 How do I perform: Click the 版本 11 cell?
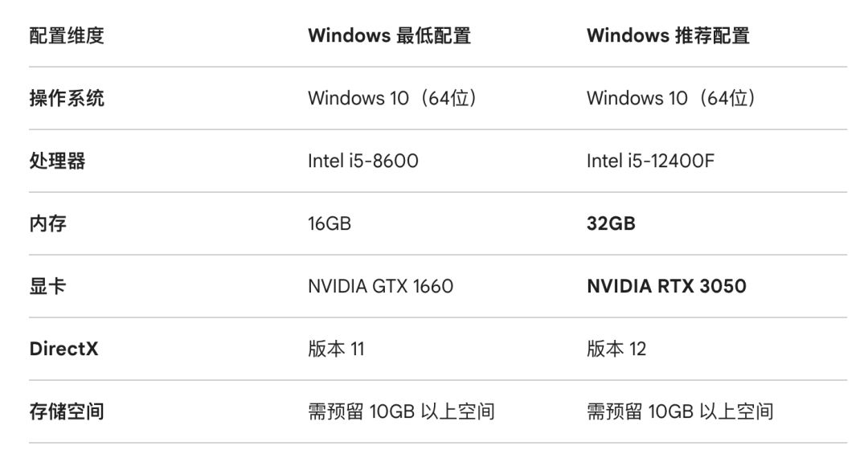(x=336, y=349)
